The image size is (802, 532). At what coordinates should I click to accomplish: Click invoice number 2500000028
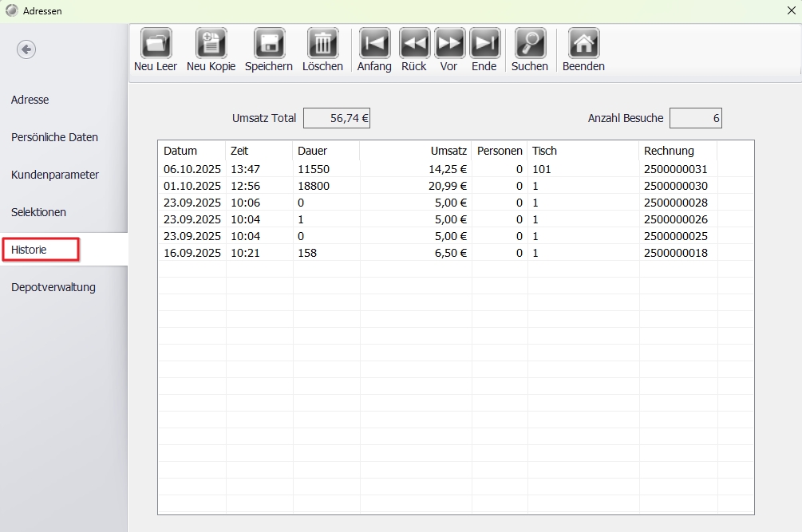676,203
